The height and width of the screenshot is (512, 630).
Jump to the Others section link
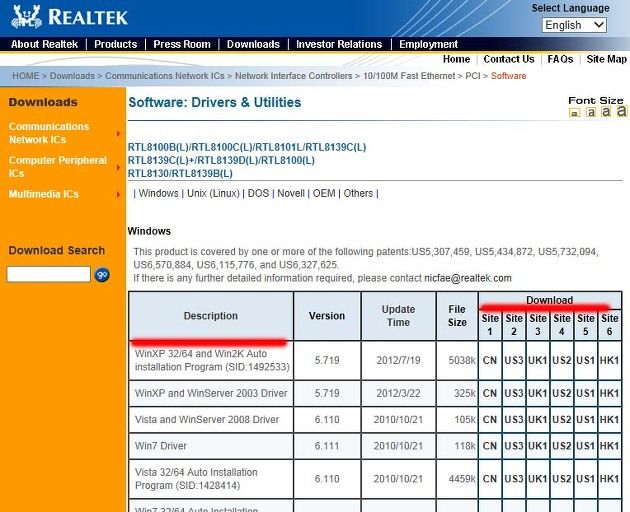click(358, 193)
